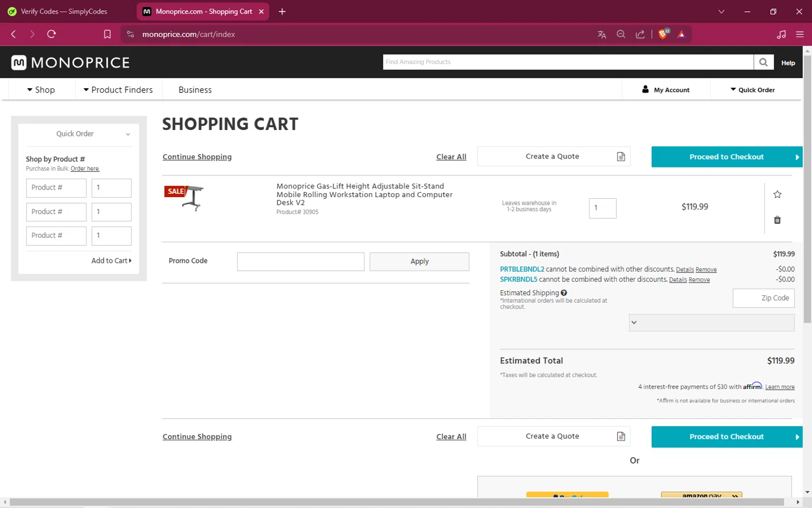The width and height of the screenshot is (812, 508).
Task: Click the Estimated Shipping help question icon
Action: click(564, 293)
